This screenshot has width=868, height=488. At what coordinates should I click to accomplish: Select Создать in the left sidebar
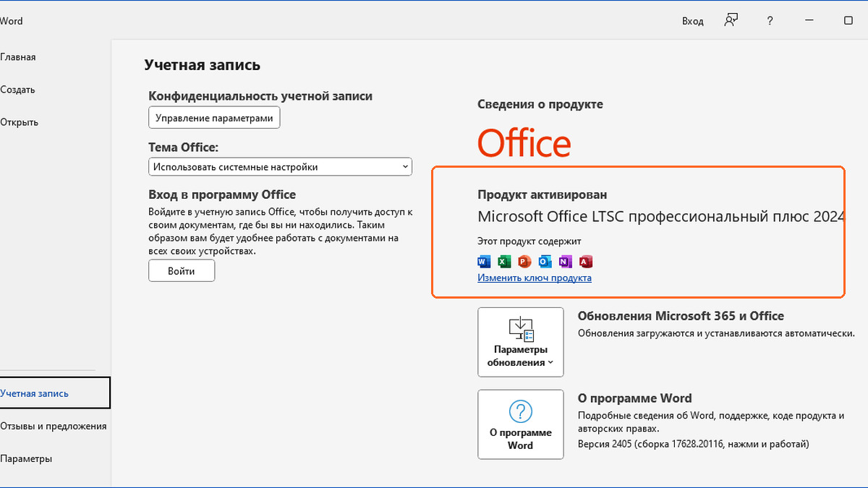(x=17, y=90)
